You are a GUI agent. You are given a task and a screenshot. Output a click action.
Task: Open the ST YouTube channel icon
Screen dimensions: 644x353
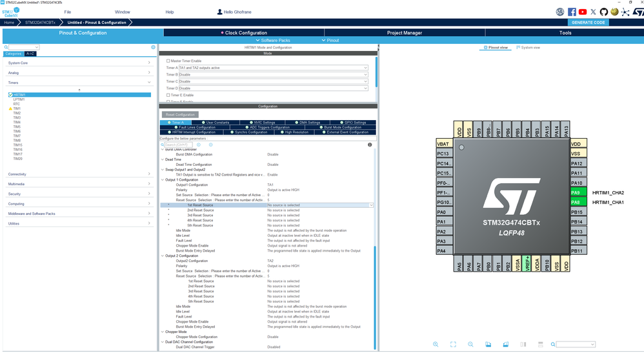tap(583, 12)
